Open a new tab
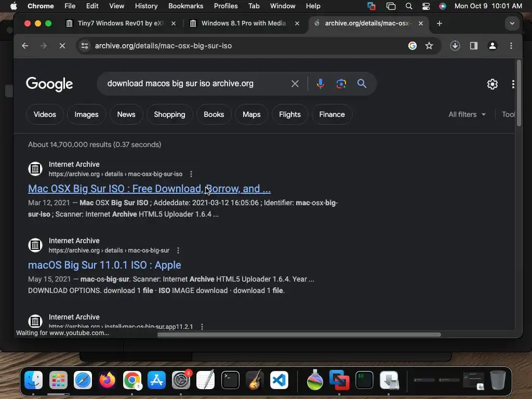Image resolution: width=532 pixels, height=399 pixels. [x=440, y=23]
